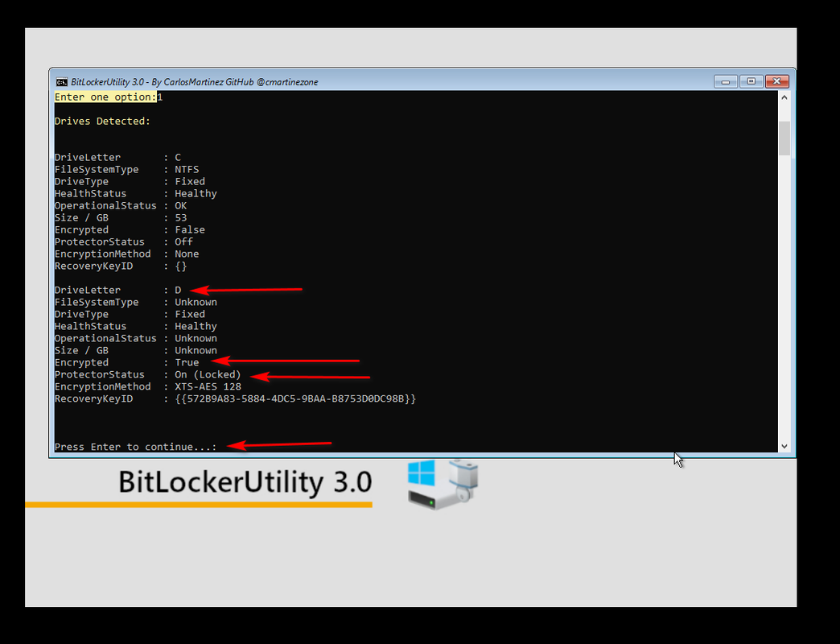
Task: Click the 'XTS-AES 128' encryption method value
Action: pos(208,386)
